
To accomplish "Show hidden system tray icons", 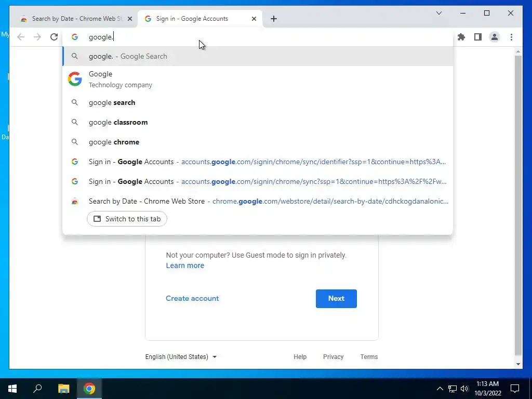I will [x=440, y=389].
